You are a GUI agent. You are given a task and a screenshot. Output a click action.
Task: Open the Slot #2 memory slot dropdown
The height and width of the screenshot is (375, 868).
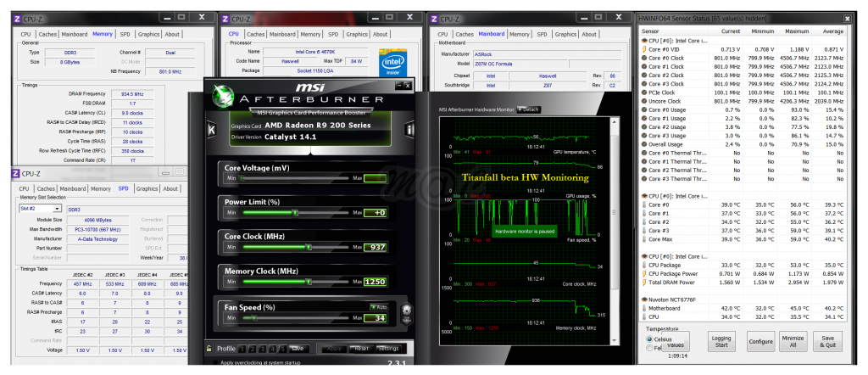click(57, 208)
